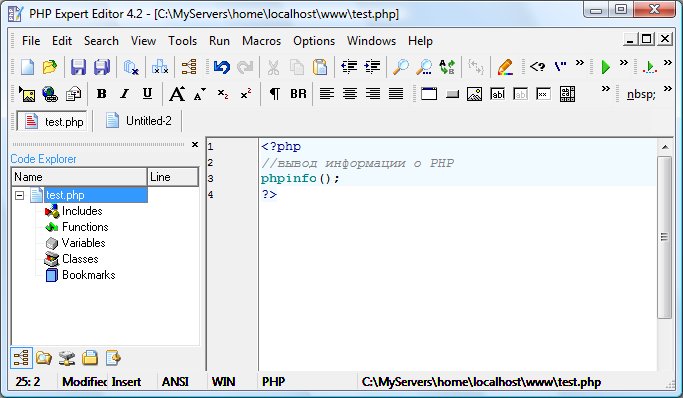Insert PHP tag using the <? icon
Image resolution: width=683 pixels, height=398 pixels.
pos(537,67)
